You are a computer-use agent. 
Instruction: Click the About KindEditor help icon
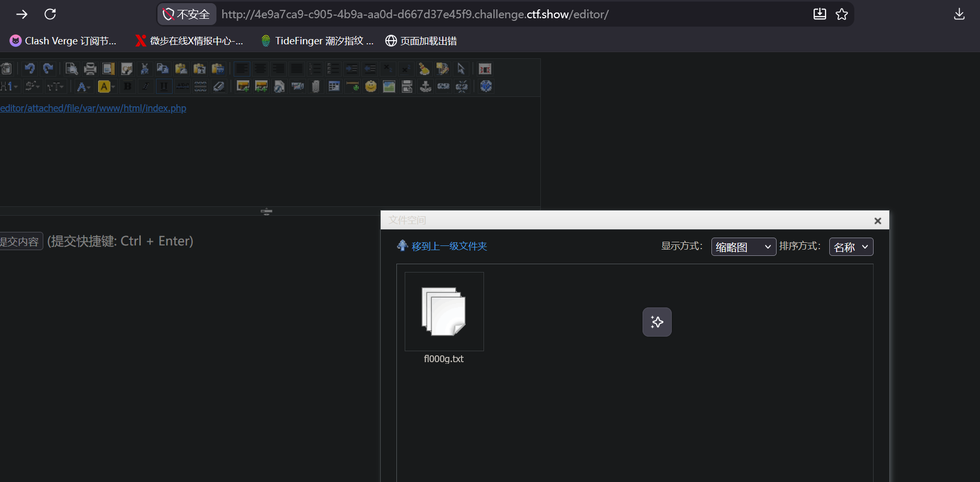pos(486,86)
